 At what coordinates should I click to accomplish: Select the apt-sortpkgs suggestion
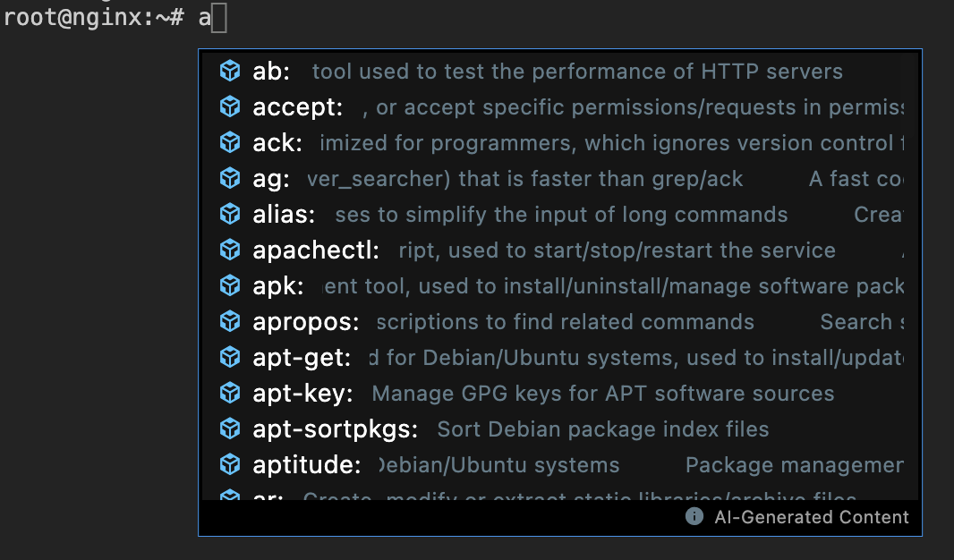pyautogui.click(x=559, y=429)
